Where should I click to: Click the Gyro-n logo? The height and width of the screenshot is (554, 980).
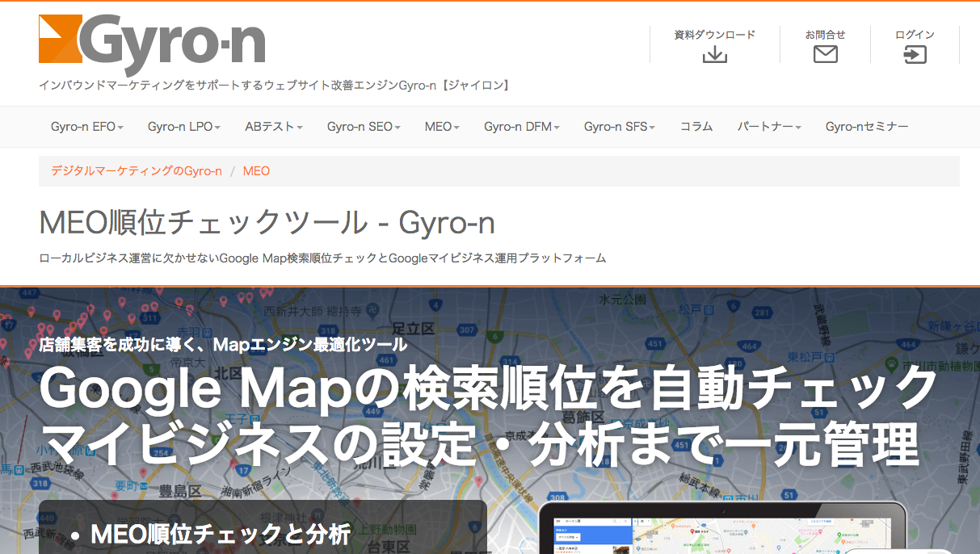tap(152, 44)
